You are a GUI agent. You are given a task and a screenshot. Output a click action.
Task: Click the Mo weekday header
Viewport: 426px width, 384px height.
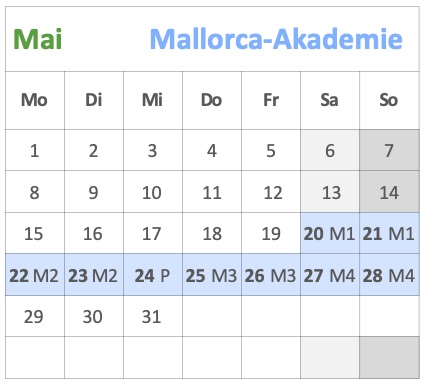pos(35,100)
